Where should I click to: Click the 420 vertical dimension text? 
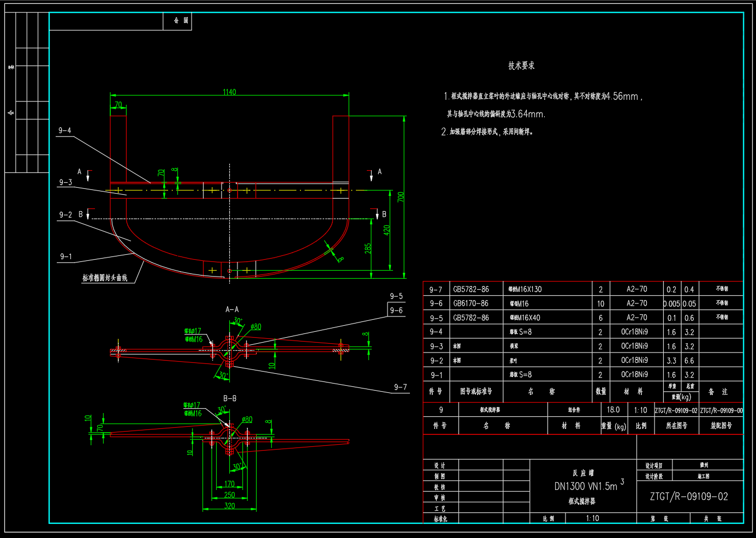tap(386, 230)
